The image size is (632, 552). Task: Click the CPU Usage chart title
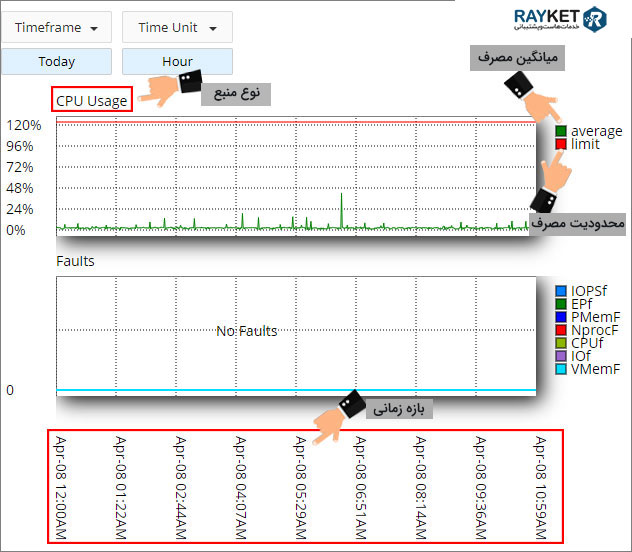92,100
